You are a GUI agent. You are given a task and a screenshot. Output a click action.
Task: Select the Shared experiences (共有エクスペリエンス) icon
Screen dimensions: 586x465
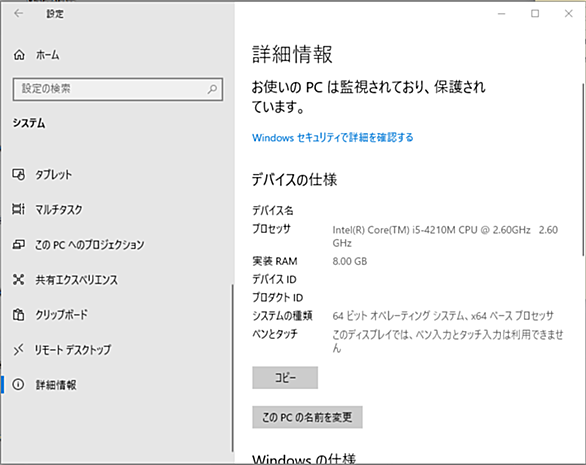coord(18,279)
